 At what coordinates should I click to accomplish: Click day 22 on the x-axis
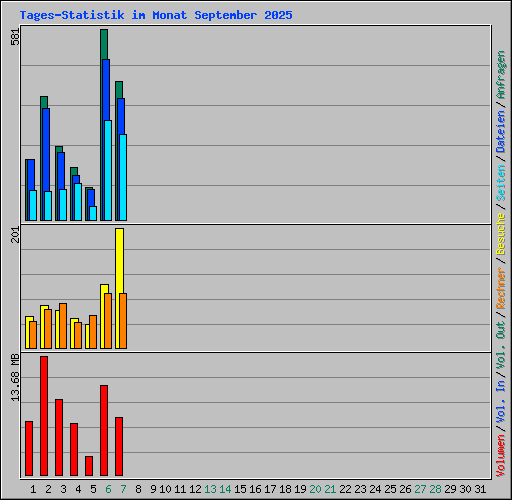coord(345,489)
